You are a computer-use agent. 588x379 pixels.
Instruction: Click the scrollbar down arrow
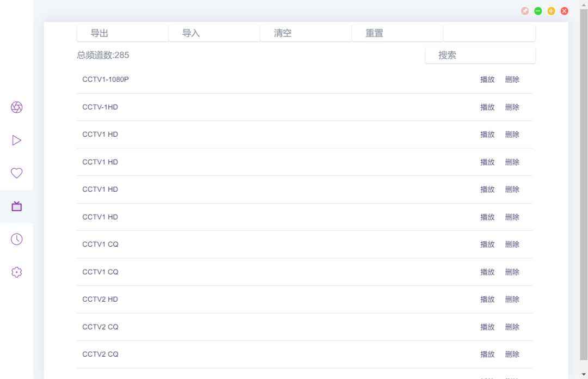tap(584, 374)
